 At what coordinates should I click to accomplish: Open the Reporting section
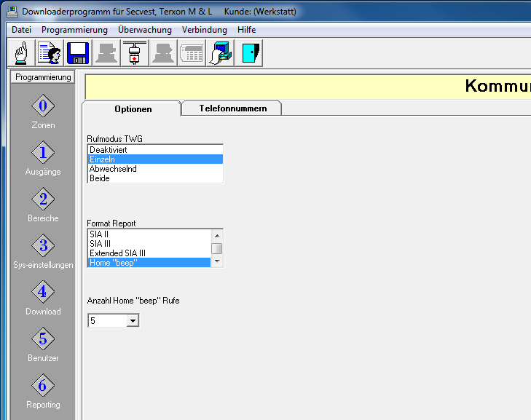pos(43,387)
